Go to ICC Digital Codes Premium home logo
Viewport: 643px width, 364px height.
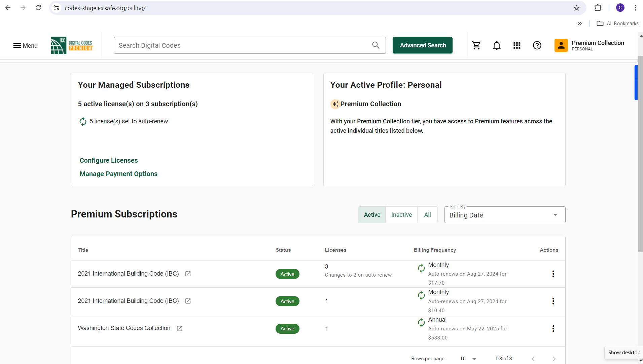point(72,45)
